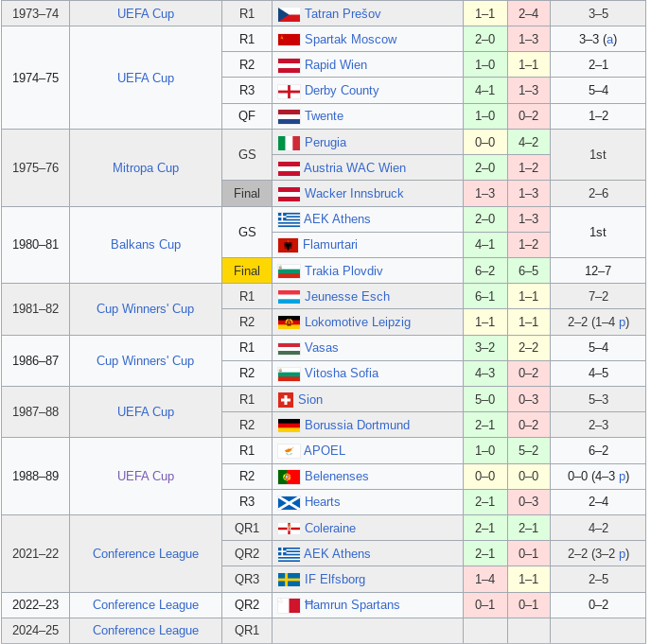This screenshot has width=651, height=644.
Task: Click the Scottish flag next to Hearts
Action: click(x=289, y=503)
